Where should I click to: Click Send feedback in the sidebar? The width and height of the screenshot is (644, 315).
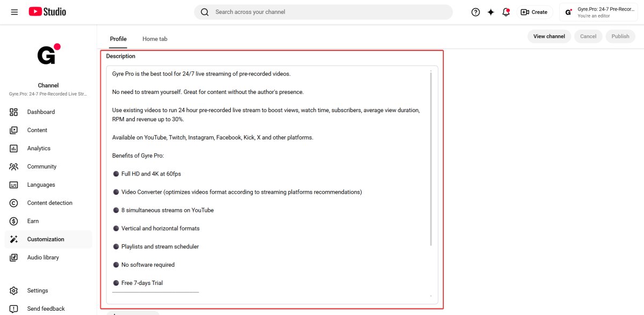click(48, 309)
